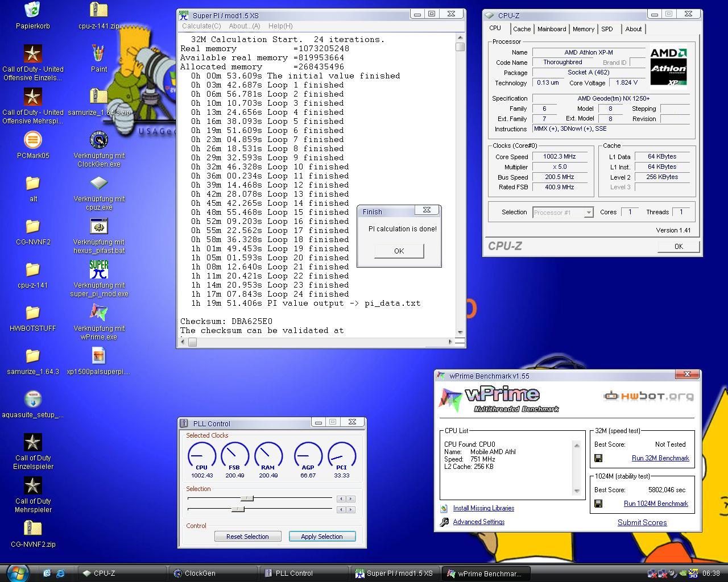Click upper slider thumb in PLL Control
The height and width of the screenshot is (582, 728).
point(247,498)
